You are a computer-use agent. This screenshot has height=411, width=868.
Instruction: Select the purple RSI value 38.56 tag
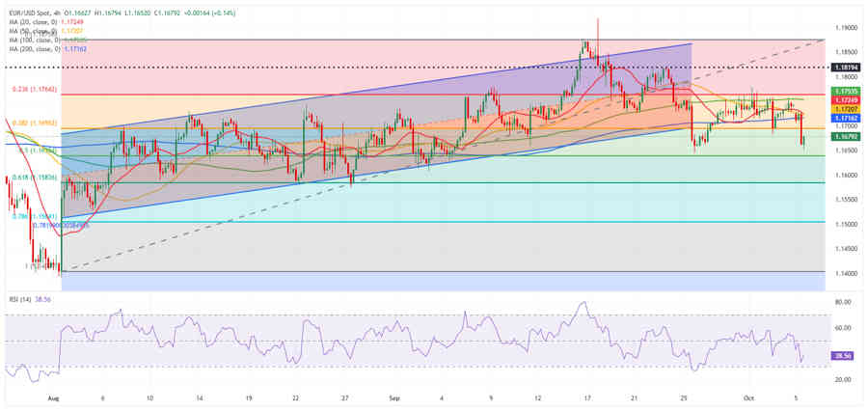pos(845,356)
